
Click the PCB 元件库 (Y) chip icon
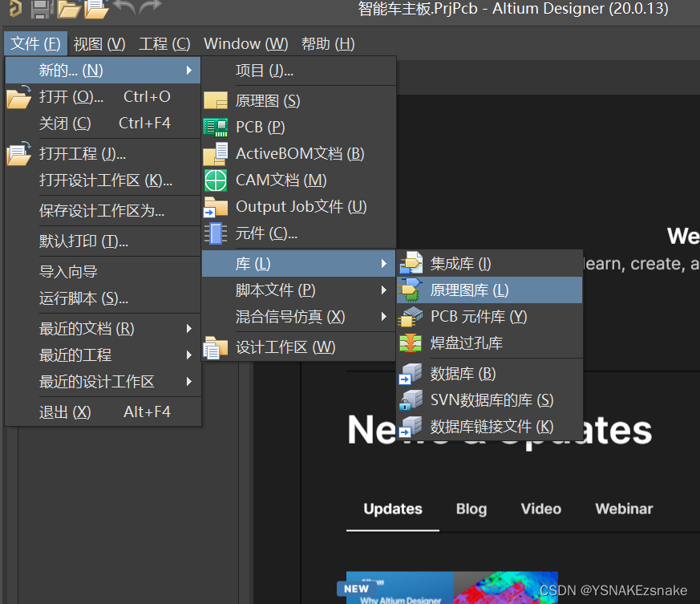(411, 317)
